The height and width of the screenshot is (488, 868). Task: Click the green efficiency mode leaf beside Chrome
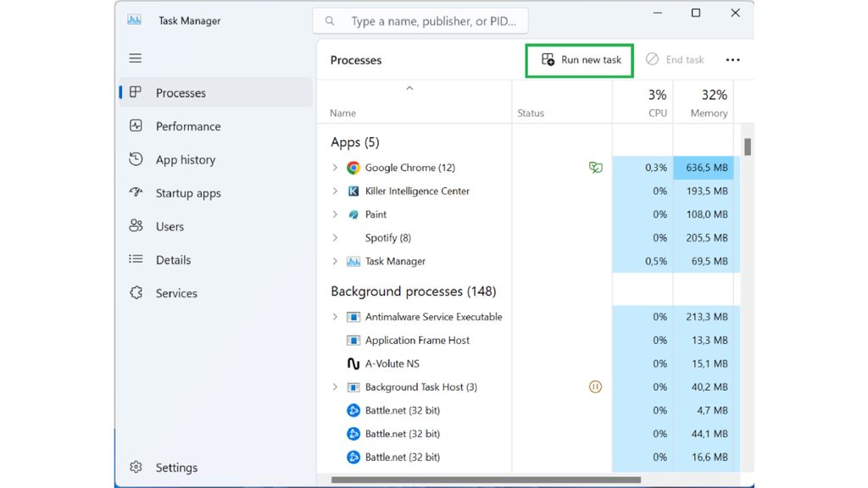596,167
